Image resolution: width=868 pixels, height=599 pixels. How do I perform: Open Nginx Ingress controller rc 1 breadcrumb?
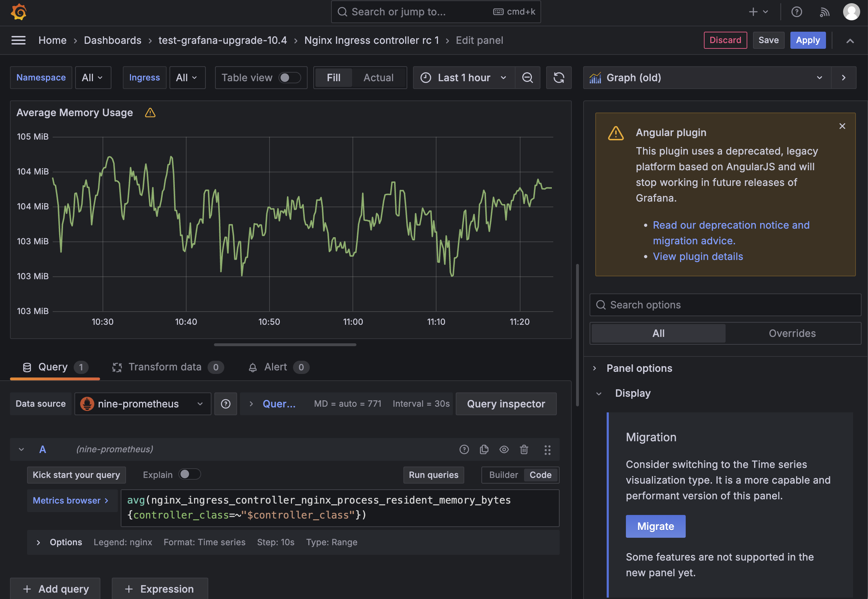371,40
